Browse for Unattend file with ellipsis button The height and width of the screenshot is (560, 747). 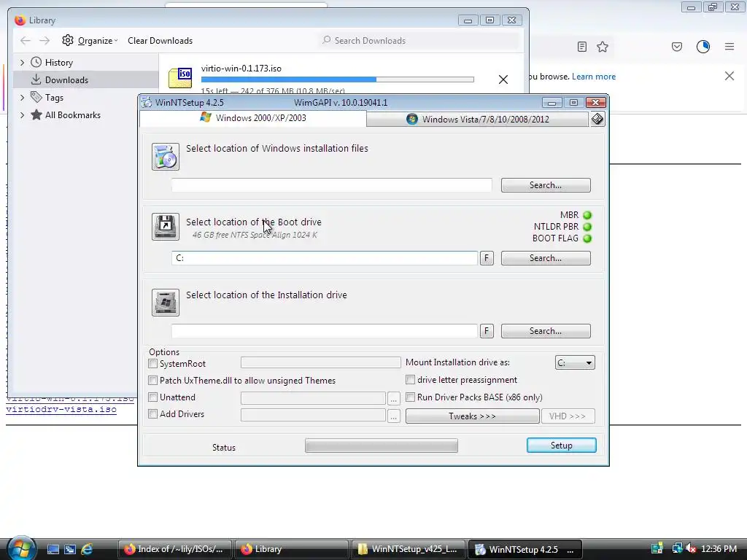393,399
